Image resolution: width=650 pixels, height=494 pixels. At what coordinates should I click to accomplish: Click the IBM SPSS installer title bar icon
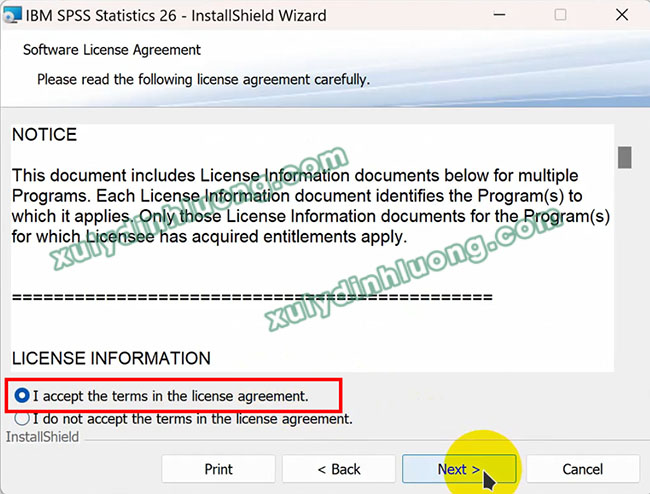coord(11,15)
